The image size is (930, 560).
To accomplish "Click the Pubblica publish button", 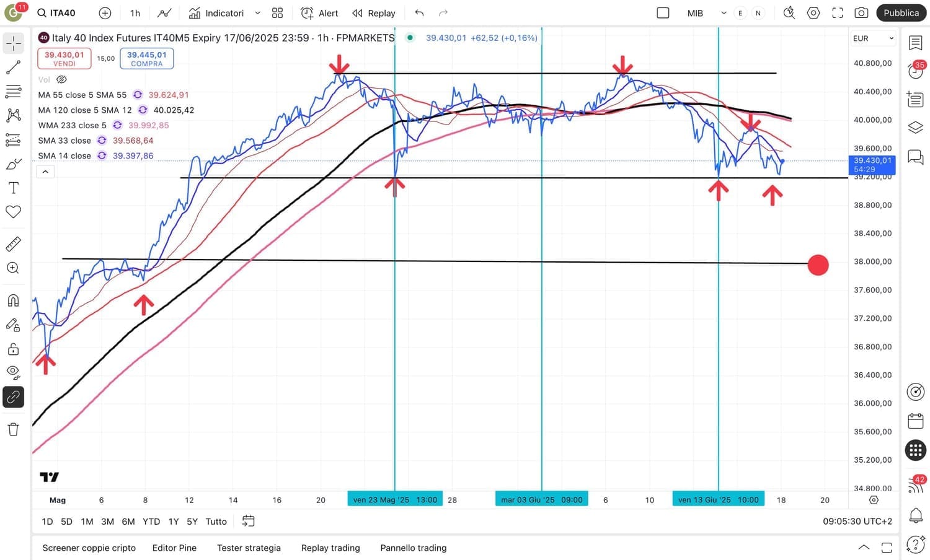I will [x=901, y=13].
